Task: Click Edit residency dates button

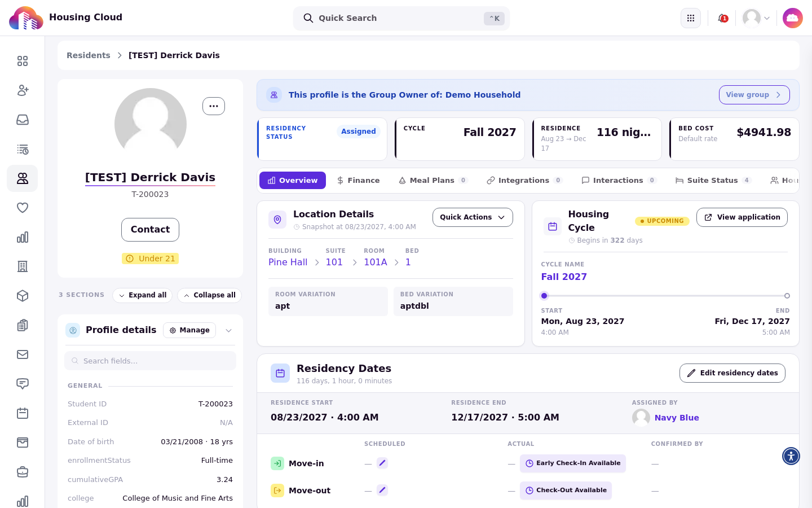Action: (732, 373)
